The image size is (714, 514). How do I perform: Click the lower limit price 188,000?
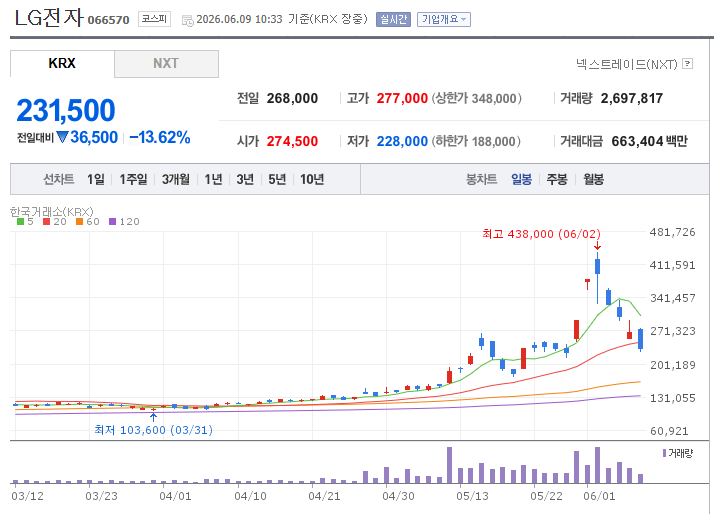pyautogui.click(x=494, y=141)
